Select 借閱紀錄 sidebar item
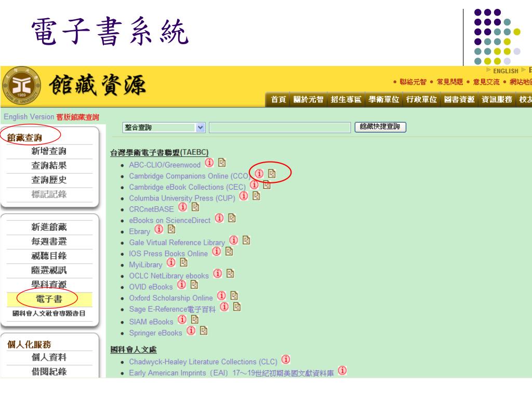The image size is (532, 399). [49, 372]
